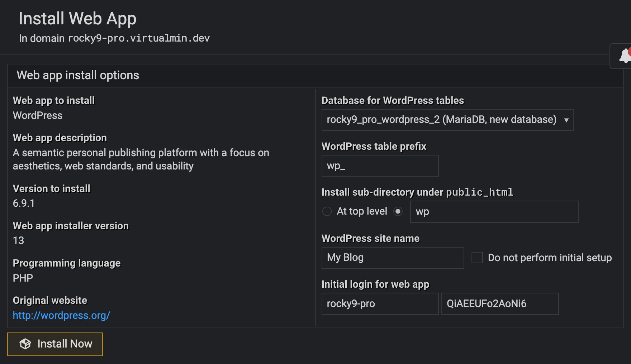
Task: Open the wordpress.org original website link
Action: [61, 315]
